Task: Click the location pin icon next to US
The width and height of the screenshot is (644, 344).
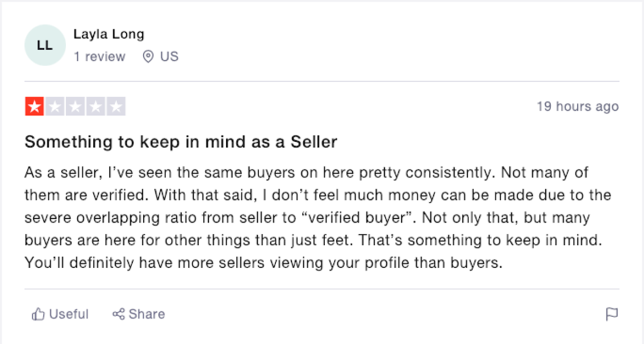Action: [x=148, y=57]
